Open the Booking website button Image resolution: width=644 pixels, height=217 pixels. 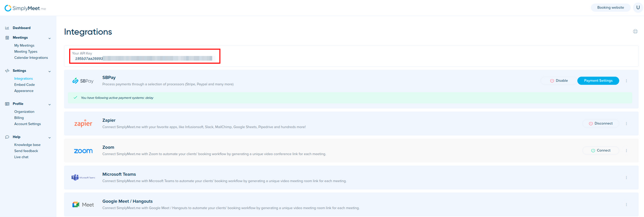(x=610, y=8)
